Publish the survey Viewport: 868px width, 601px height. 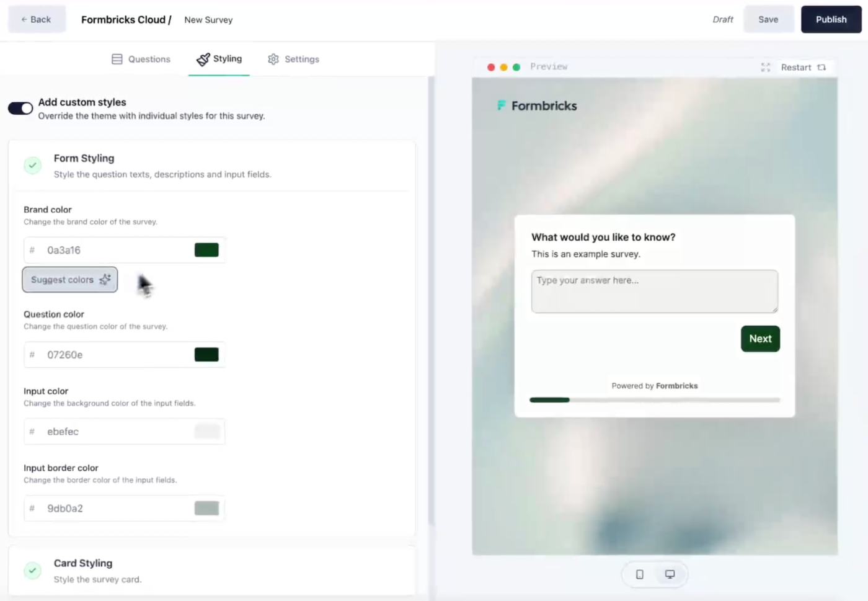[831, 19]
